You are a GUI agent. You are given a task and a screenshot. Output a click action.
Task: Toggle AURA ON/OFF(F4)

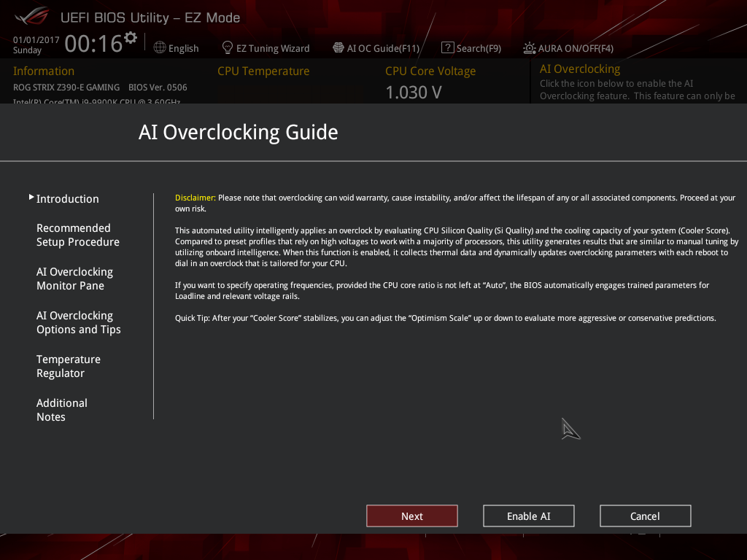pos(576,48)
